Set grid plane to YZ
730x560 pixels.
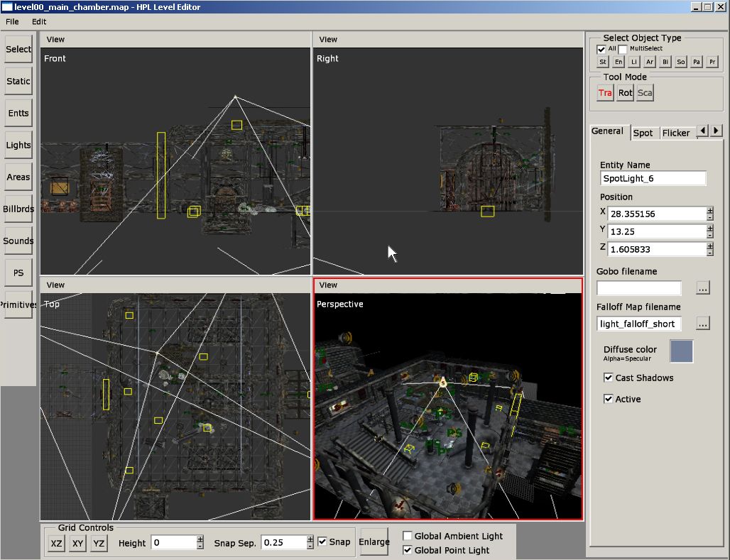99,543
